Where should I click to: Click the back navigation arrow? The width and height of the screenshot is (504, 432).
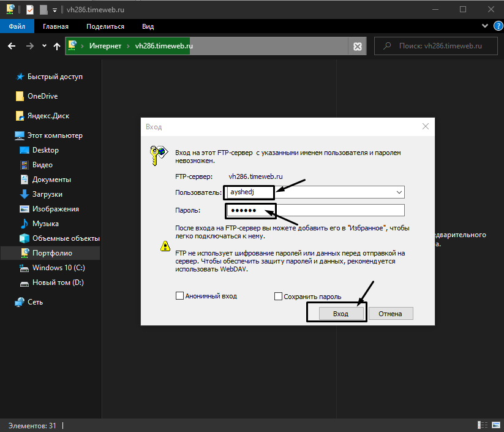(11, 47)
